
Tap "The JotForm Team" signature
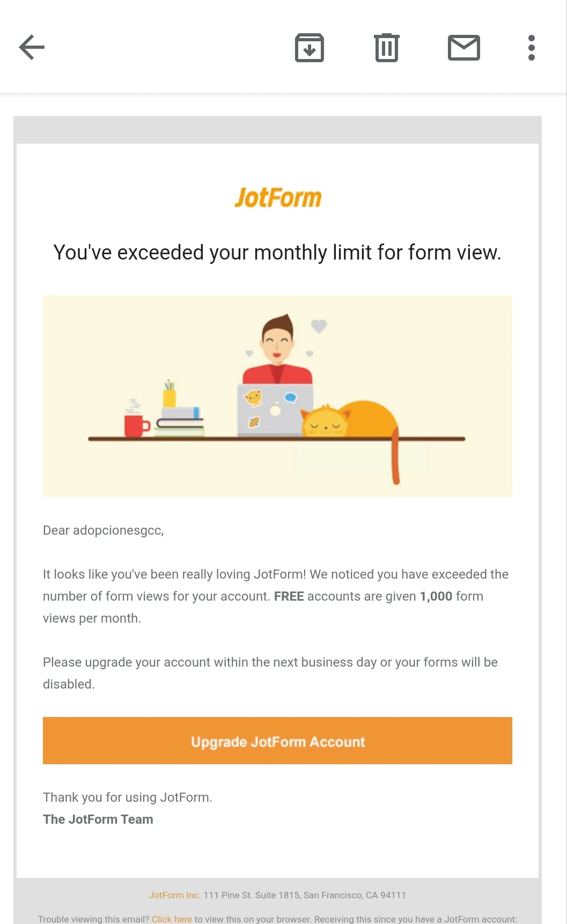point(98,819)
